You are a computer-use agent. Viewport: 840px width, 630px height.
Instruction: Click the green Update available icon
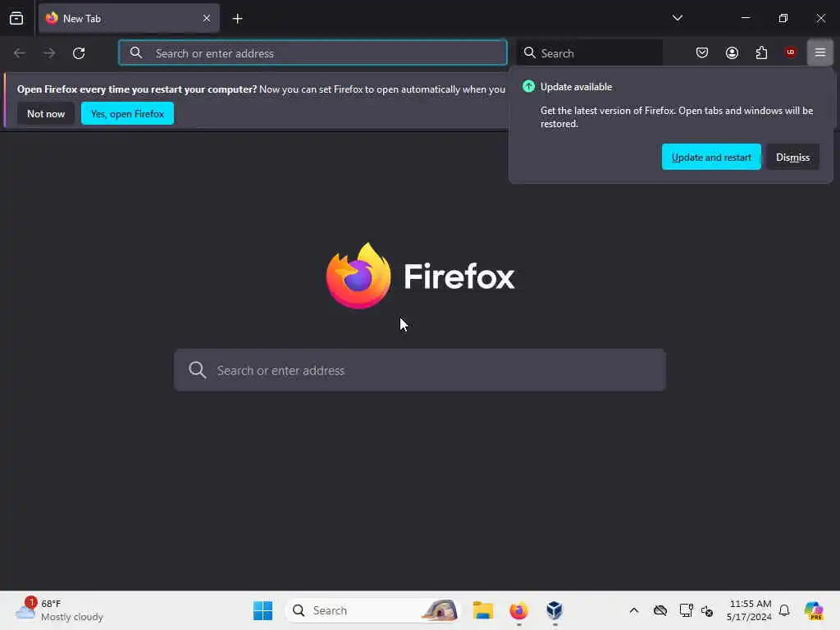tap(529, 86)
